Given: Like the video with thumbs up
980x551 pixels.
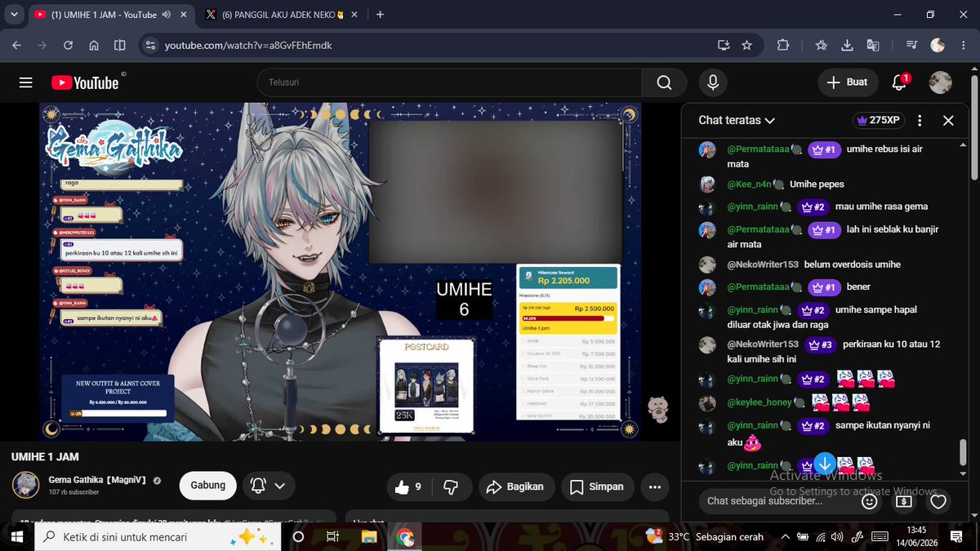Looking at the screenshot, I should coord(408,487).
